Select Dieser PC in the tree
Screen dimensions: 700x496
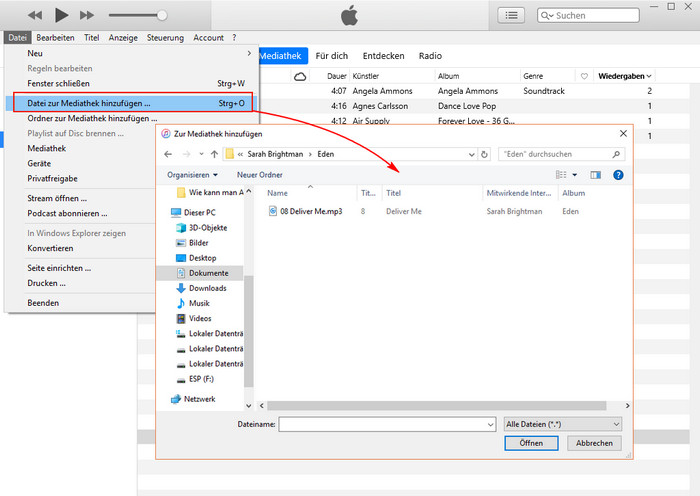pos(200,213)
